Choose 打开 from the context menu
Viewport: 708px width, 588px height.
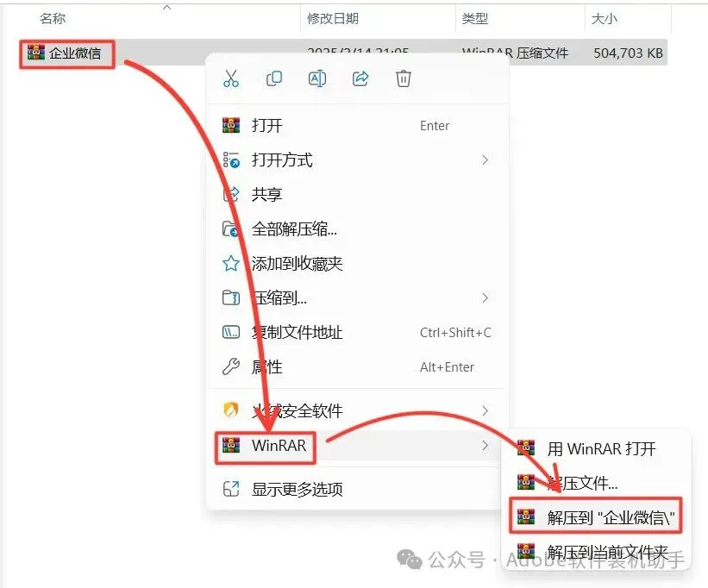tap(357, 126)
